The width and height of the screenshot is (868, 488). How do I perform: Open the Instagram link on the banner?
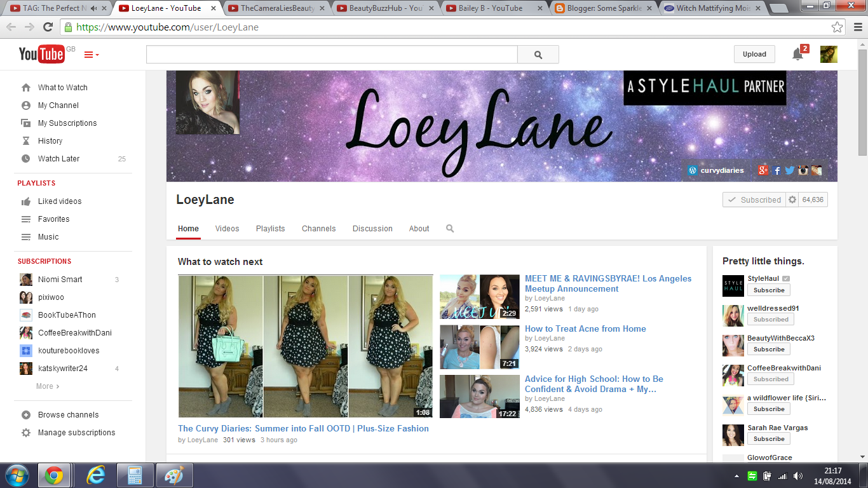803,170
